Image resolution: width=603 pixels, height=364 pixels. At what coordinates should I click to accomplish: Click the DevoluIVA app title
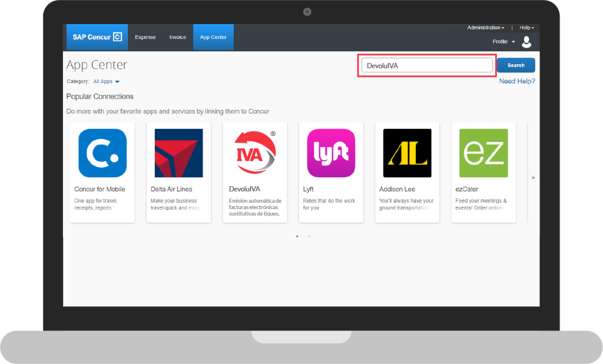[244, 189]
